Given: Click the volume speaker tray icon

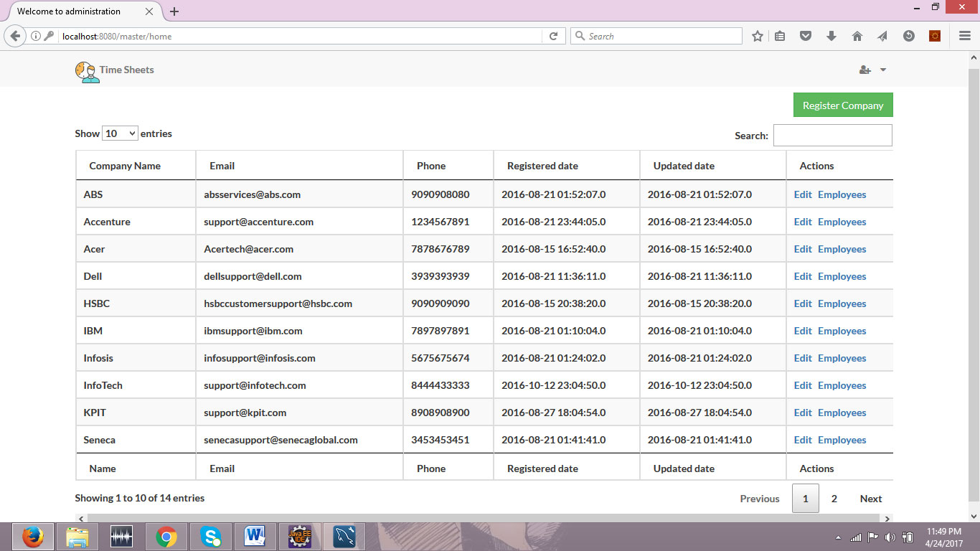Looking at the screenshot, I should (890, 537).
